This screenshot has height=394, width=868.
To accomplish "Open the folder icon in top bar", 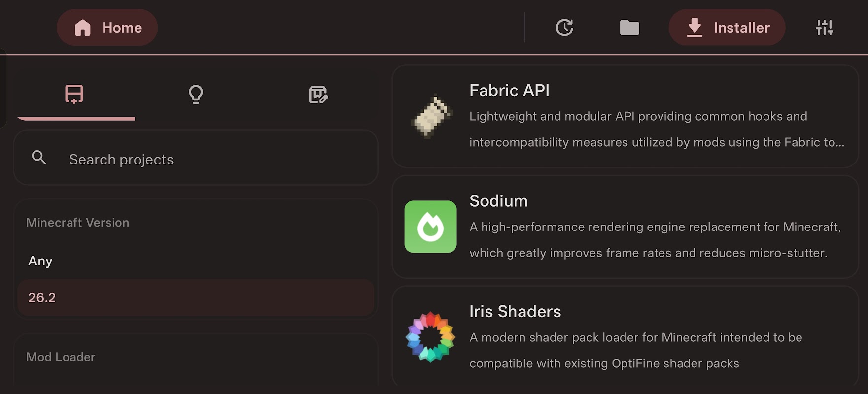I will point(629,28).
